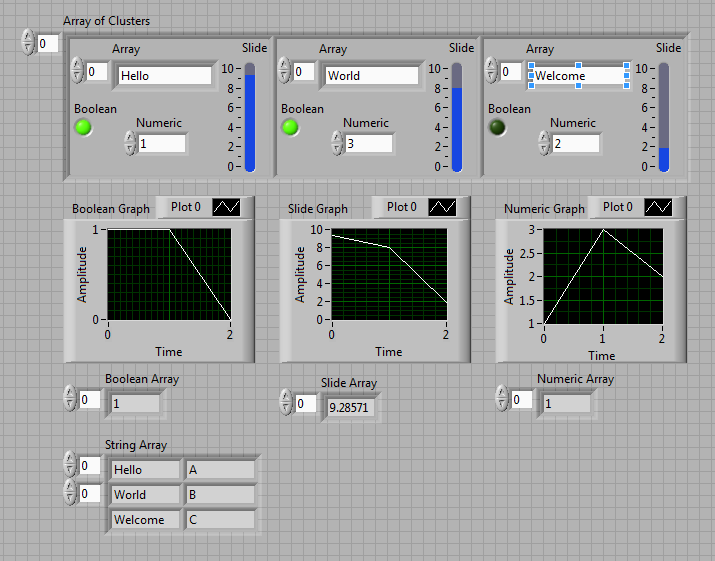Click the Slide Graph label
This screenshot has height=561, width=715.
point(318,209)
